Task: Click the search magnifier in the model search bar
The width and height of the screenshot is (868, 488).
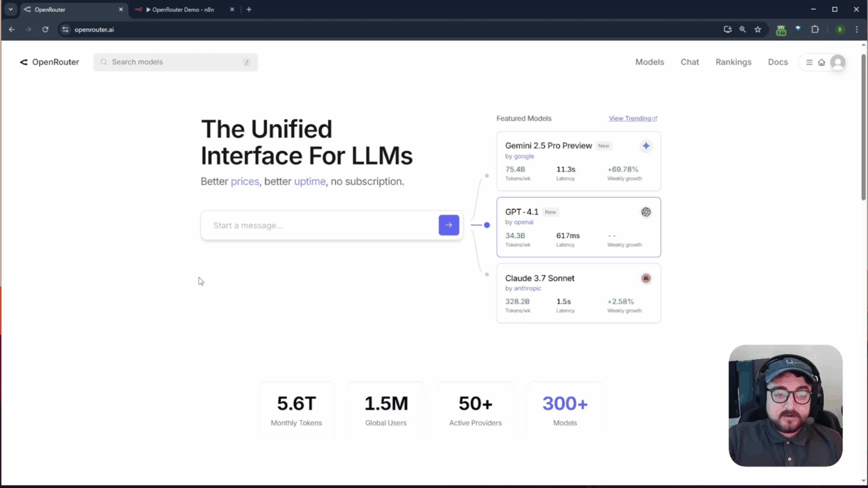Action: click(104, 62)
